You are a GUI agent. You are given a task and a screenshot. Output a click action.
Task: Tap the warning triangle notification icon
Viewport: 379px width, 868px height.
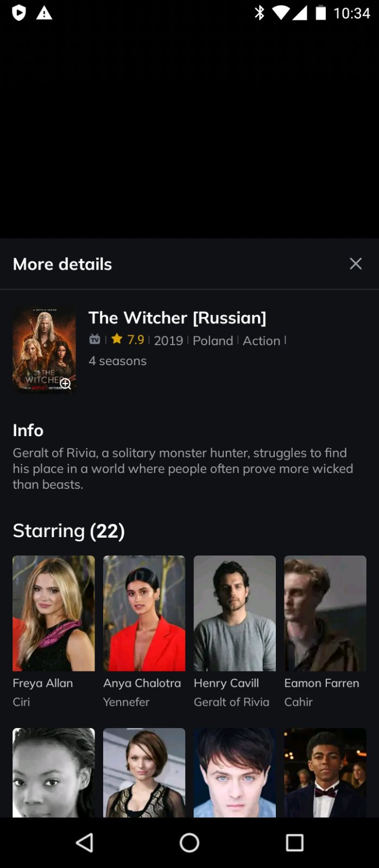(44, 12)
